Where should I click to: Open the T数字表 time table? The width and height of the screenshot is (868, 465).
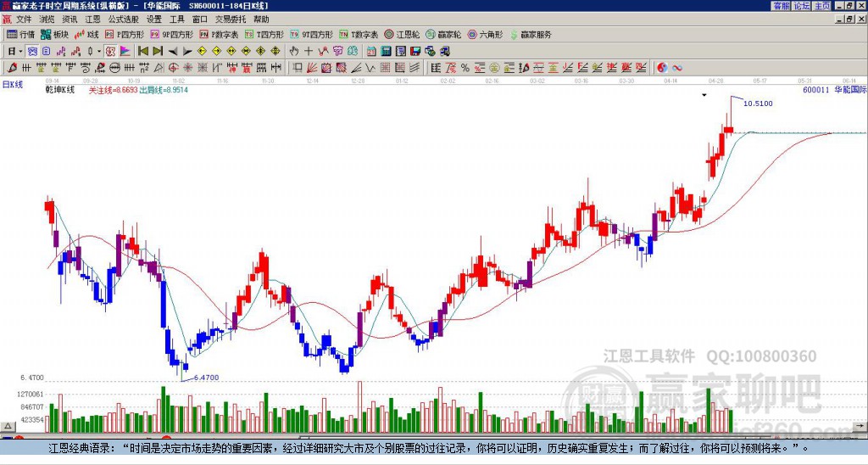tap(359, 34)
